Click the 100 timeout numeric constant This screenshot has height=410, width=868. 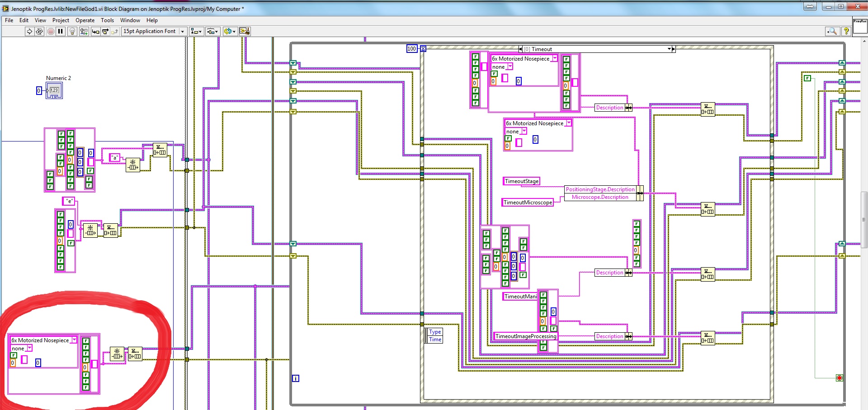(x=411, y=49)
